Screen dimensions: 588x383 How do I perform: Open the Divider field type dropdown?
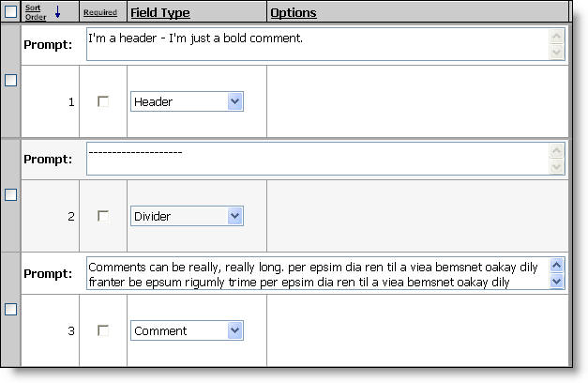(x=235, y=216)
